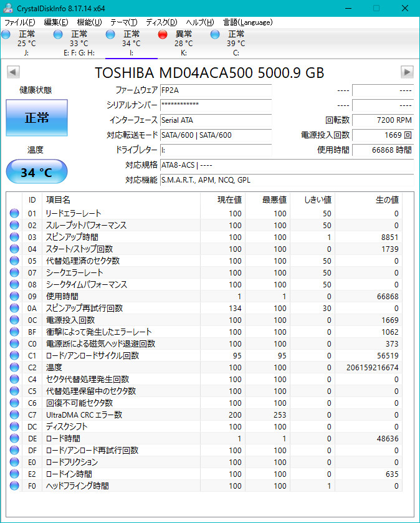This screenshot has width=420, height=523.
Task: Click status icon of row DC ディスクシフト
Action: [x=14, y=426]
